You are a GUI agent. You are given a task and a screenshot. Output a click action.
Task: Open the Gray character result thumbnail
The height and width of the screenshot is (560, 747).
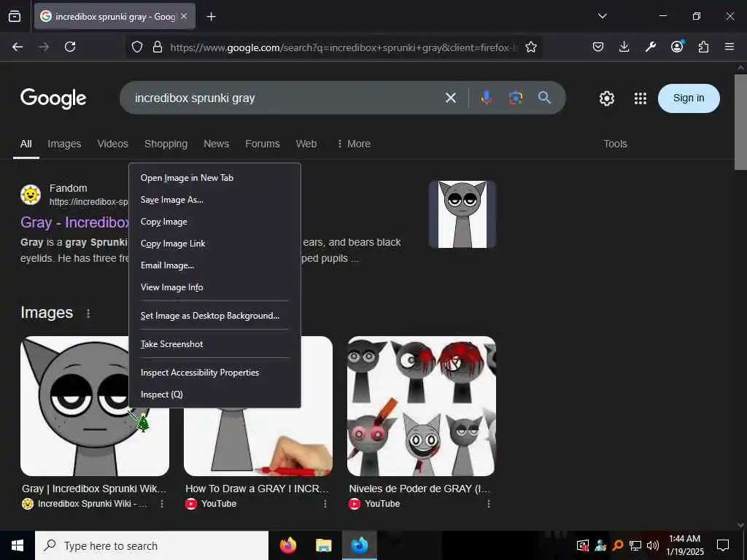[462, 214]
